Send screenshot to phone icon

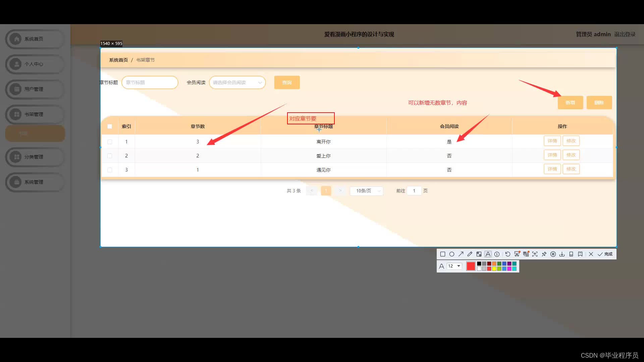coord(571,254)
